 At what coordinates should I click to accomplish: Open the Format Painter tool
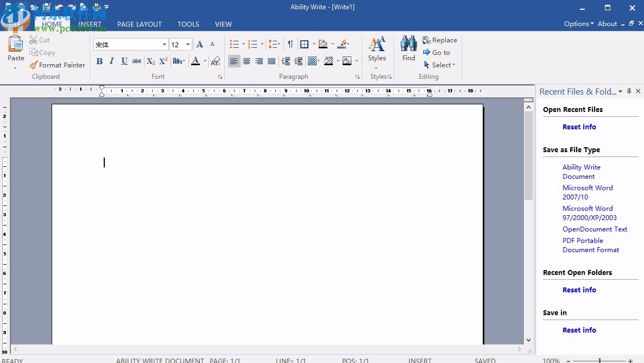57,65
